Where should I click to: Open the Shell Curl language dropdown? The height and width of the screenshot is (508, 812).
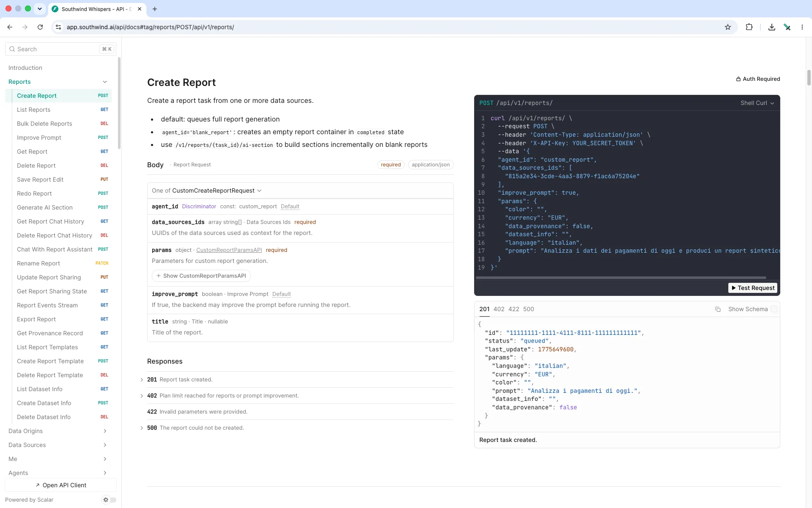pyautogui.click(x=757, y=103)
